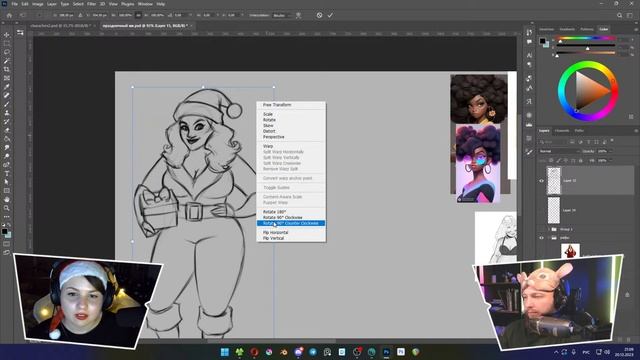Toggle the maintain aspect ratio link icon
Image resolution: width=640 pixels, height=360 pixels.
138,15
